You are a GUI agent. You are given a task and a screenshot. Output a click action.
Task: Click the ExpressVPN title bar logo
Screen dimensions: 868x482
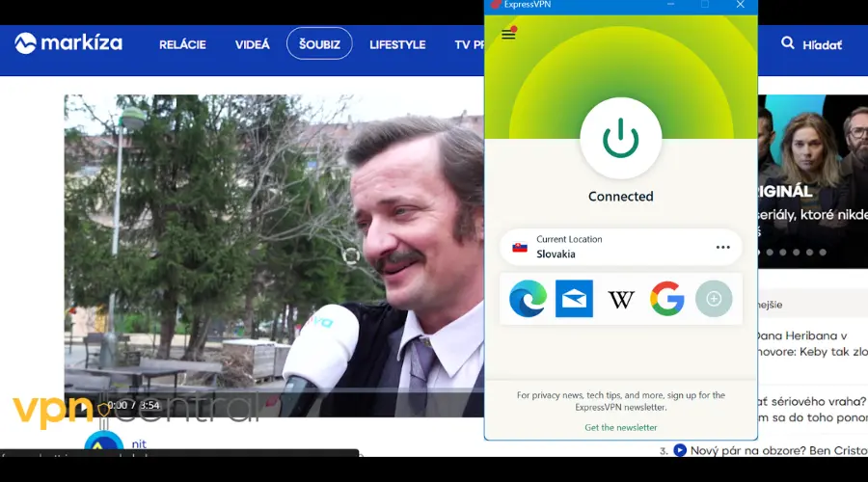click(496, 5)
